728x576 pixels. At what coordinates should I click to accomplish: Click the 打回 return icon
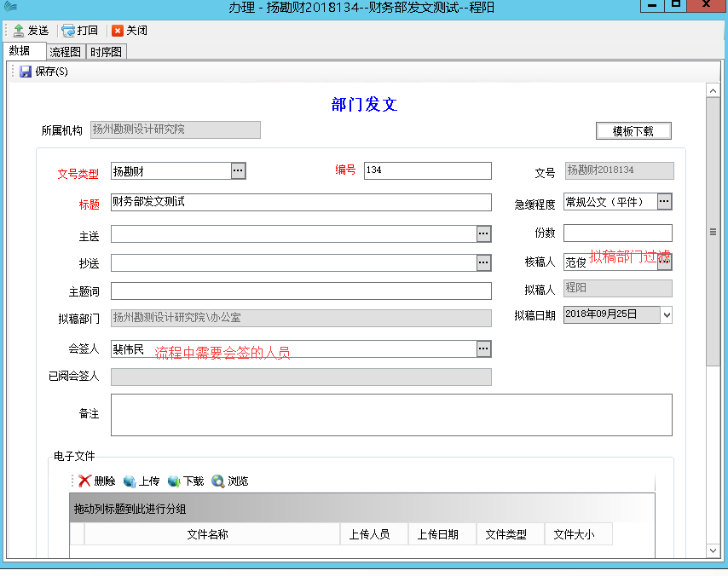click(68, 31)
